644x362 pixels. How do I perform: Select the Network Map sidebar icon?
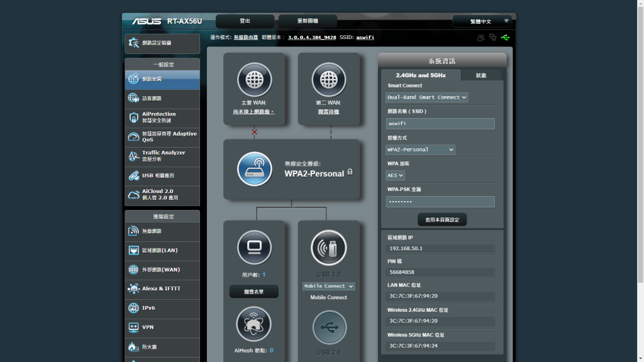point(133,79)
